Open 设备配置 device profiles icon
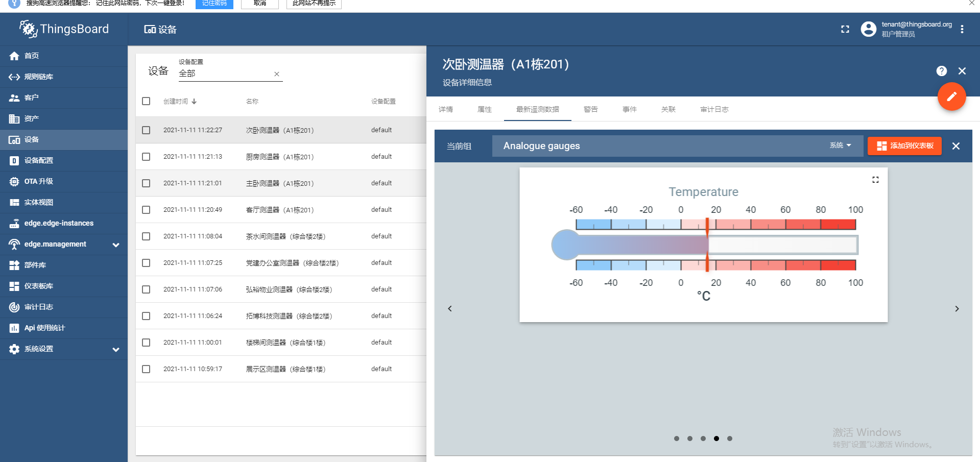980x462 pixels. [14, 161]
